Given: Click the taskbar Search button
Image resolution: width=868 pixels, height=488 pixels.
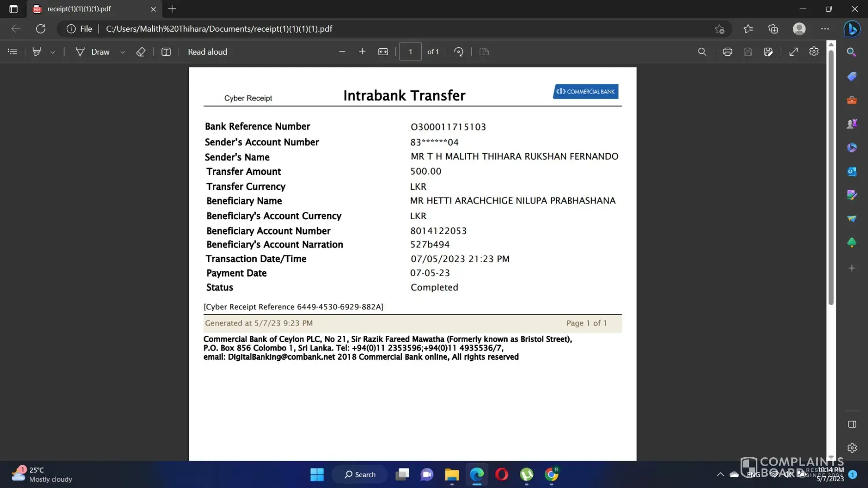Looking at the screenshot, I should (x=360, y=474).
